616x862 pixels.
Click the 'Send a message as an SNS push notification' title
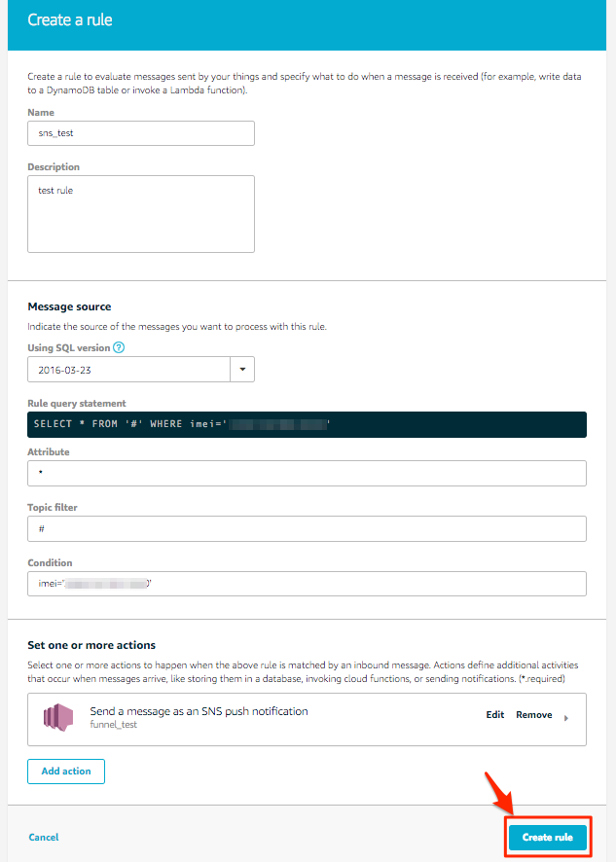[199, 711]
